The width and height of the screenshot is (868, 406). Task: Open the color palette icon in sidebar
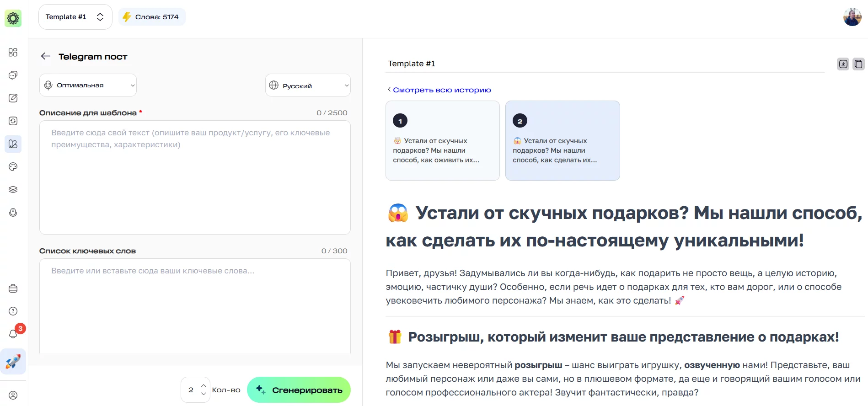13,167
